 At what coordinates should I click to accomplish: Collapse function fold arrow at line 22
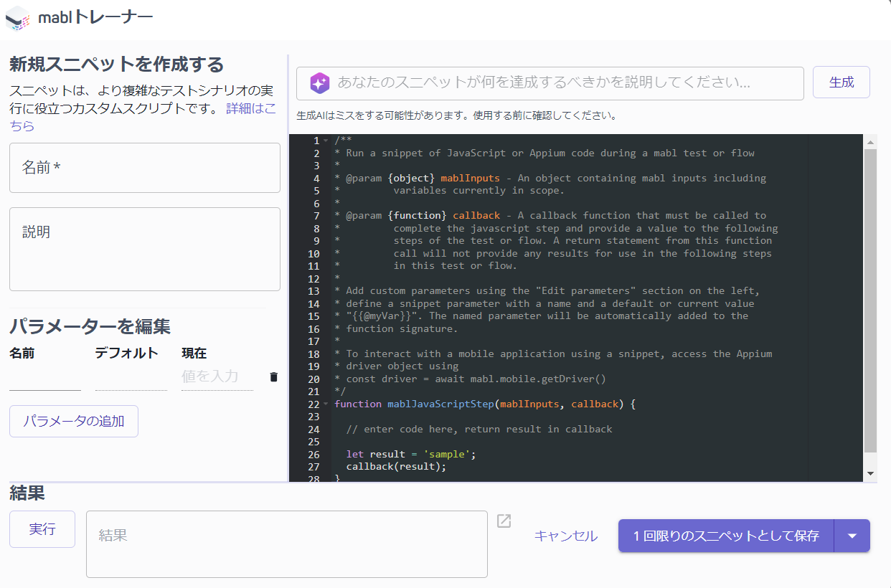pos(326,404)
